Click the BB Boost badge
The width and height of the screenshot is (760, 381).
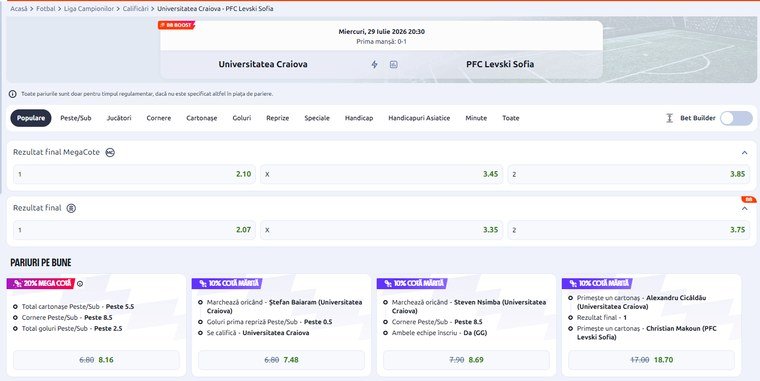(x=176, y=25)
